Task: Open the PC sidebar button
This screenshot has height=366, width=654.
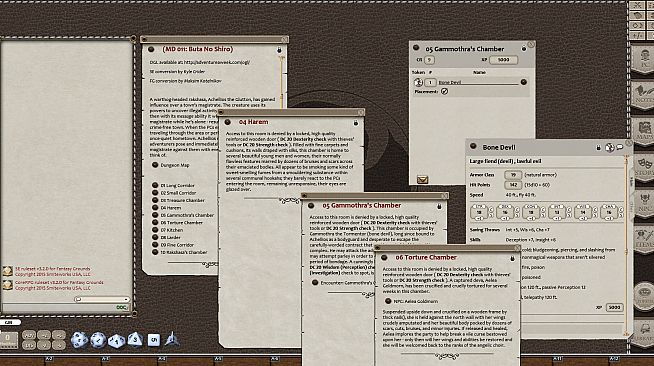Action: pos(643,58)
